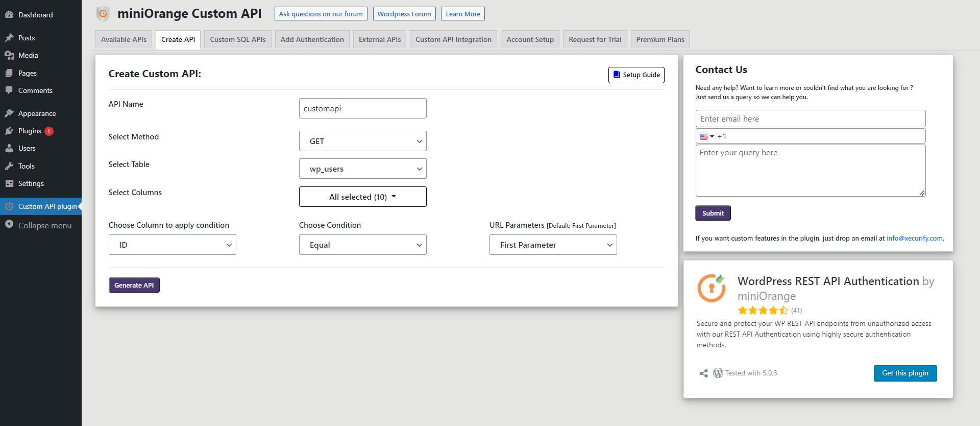Click the Posts pushpin icon
The width and height of the screenshot is (980, 426).
(x=9, y=38)
